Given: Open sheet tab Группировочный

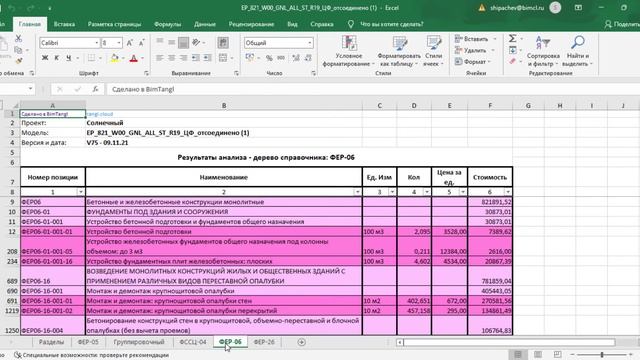Looking at the screenshot, I should [x=139, y=342].
